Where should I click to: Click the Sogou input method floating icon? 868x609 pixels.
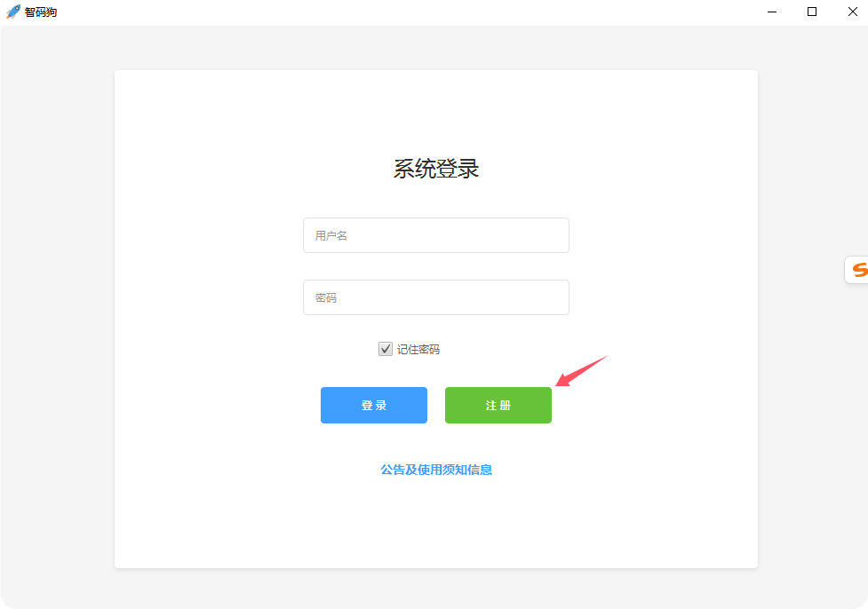pyautogui.click(x=857, y=270)
